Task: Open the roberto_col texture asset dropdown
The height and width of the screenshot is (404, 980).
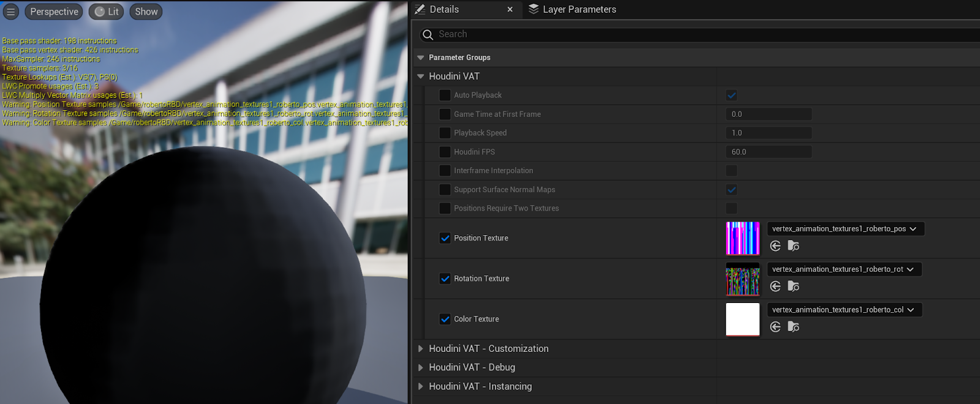Action: click(844, 310)
